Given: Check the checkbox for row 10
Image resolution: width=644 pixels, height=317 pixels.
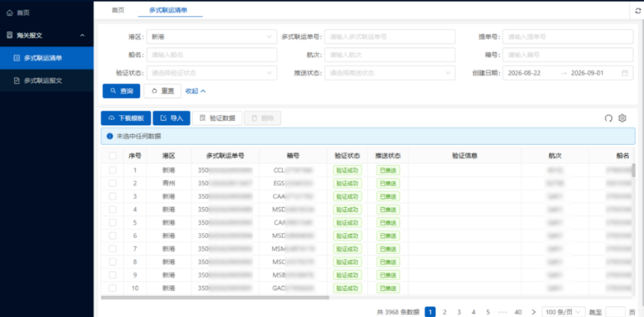Looking at the screenshot, I should point(112,288).
